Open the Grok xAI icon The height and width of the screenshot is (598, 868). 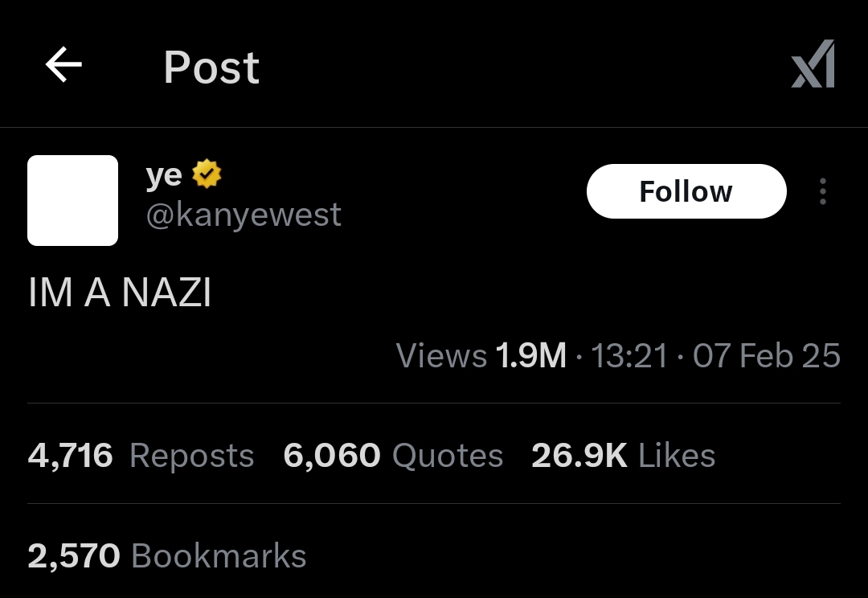click(x=813, y=63)
